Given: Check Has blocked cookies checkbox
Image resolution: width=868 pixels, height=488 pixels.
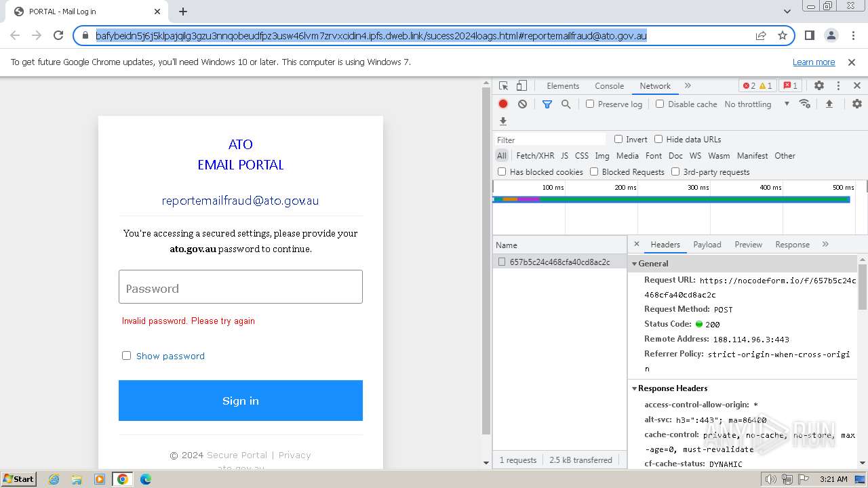Looking at the screenshot, I should click(x=502, y=171).
